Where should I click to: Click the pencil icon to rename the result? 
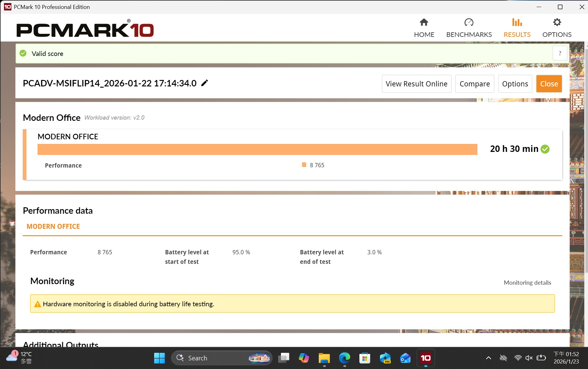pos(204,83)
